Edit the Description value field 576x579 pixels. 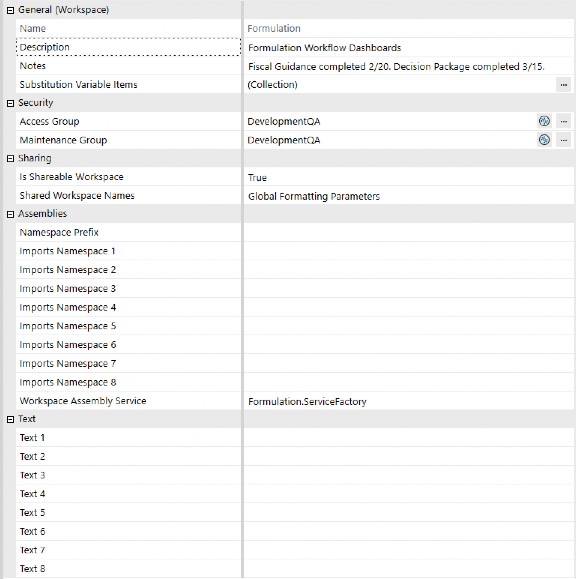409,47
